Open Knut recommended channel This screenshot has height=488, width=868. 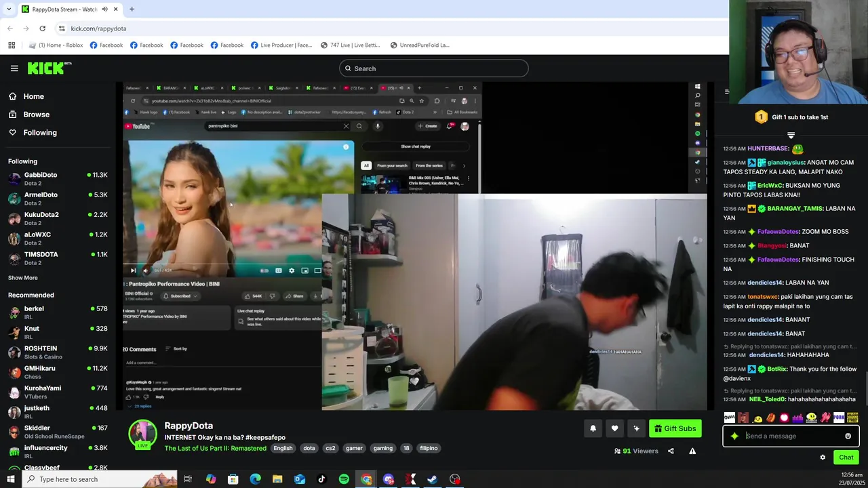coord(58,332)
